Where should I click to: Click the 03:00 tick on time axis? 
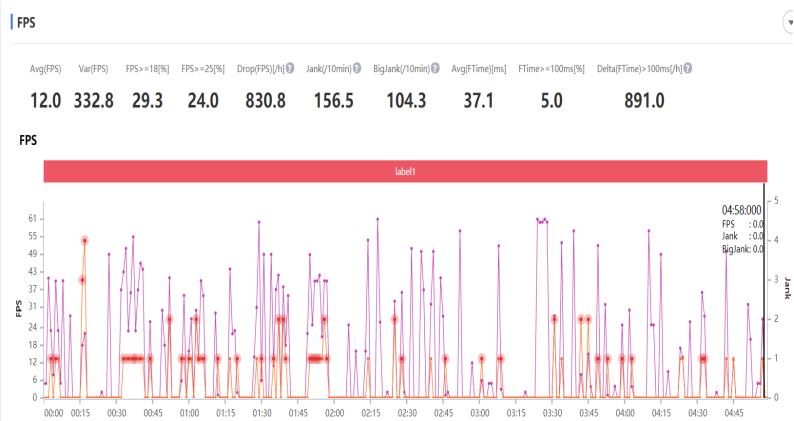point(480,413)
